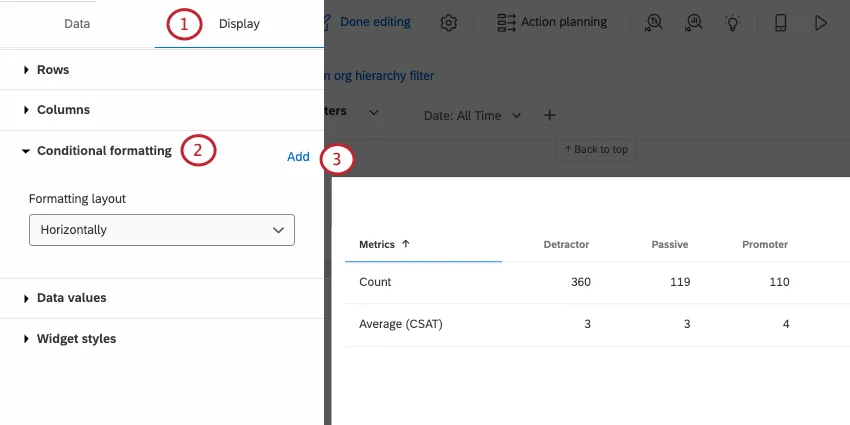Sort by the Metrics column arrow
Image resolution: width=850 pixels, height=425 pixels.
[405, 244]
